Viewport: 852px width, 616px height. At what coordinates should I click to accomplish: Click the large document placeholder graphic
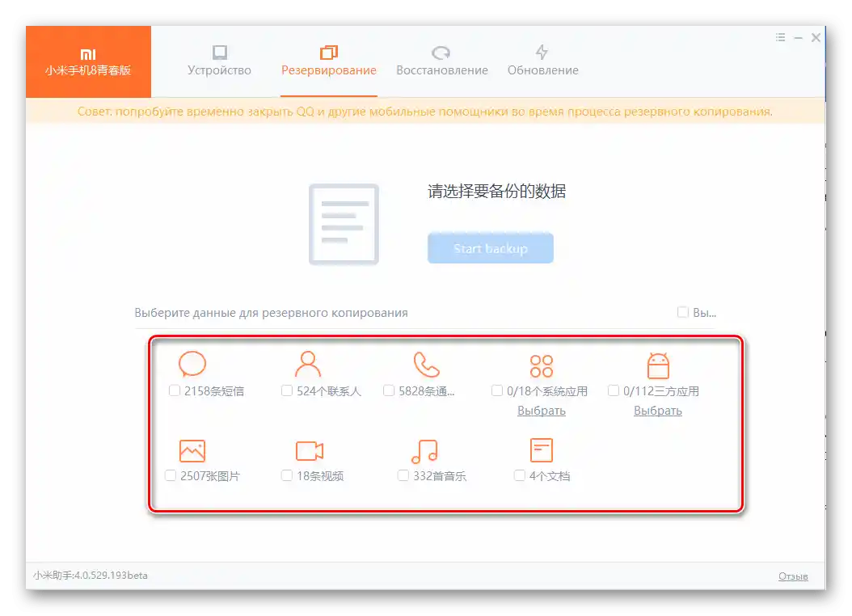tap(344, 225)
